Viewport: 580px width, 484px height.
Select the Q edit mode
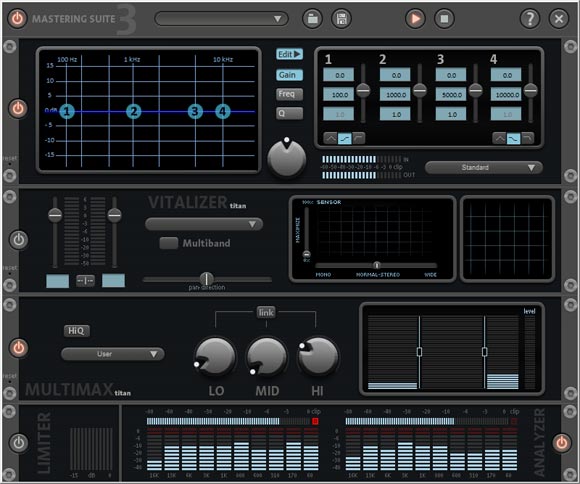click(289, 113)
